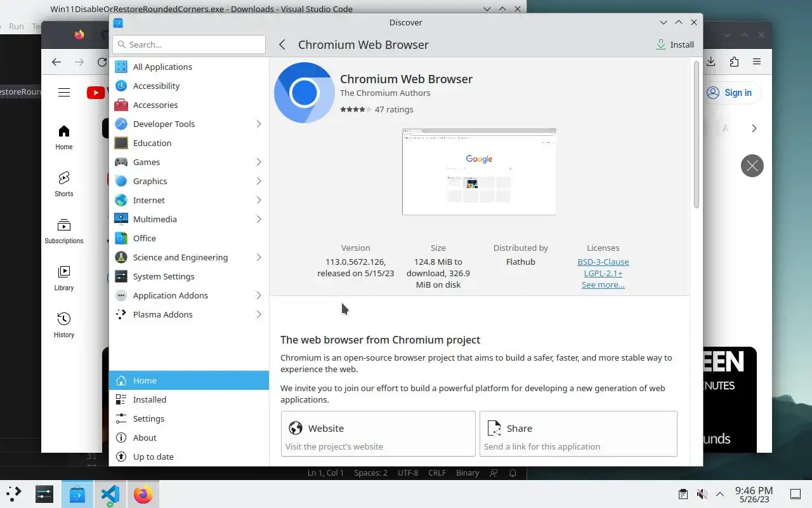Go back with the header arrow
The height and width of the screenshot is (508, 812).
(282, 44)
